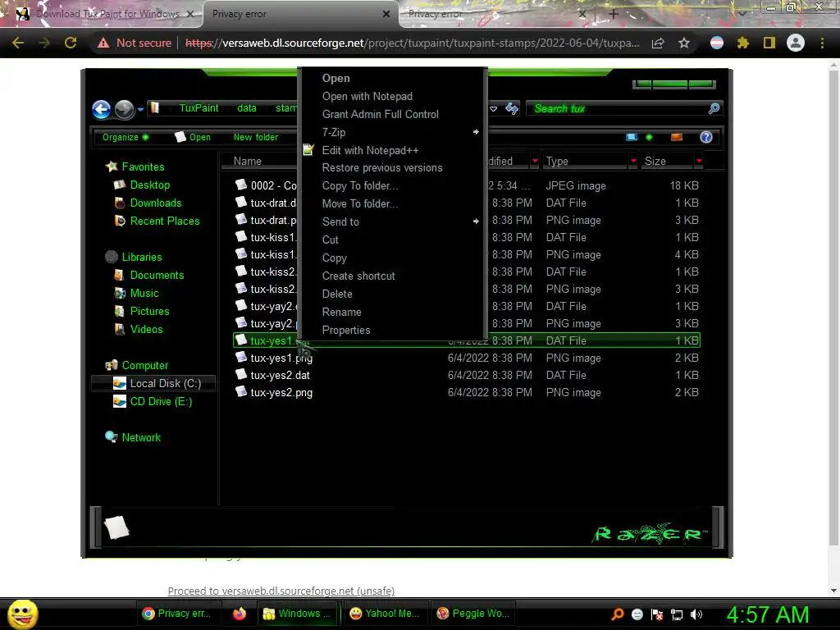840x630 pixels.
Task: Choose Move To folder... entry
Action: click(x=360, y=203)
